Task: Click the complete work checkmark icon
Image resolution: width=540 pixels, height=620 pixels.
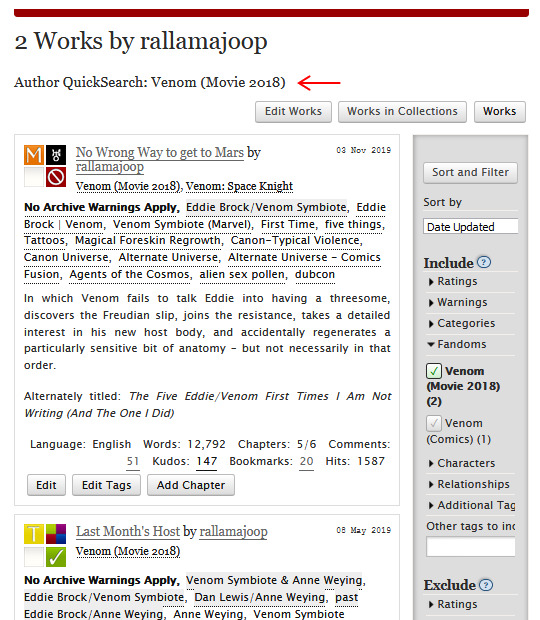Action: tap(56, 557)
